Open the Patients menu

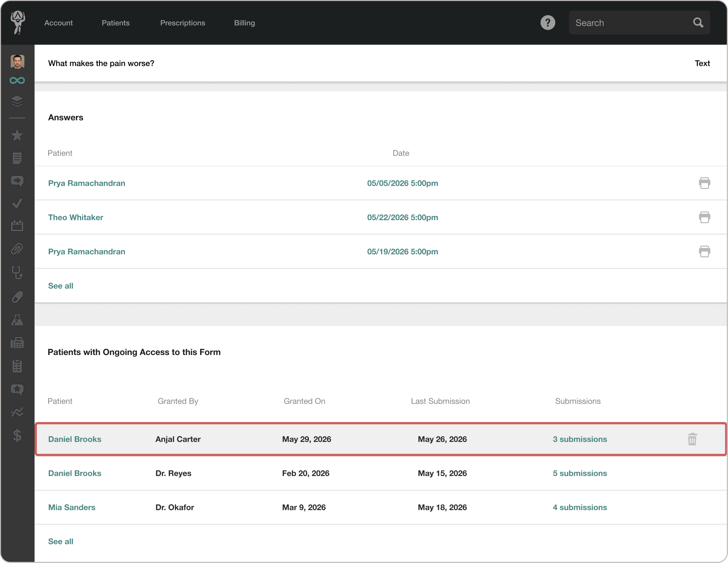pos(116,23)
